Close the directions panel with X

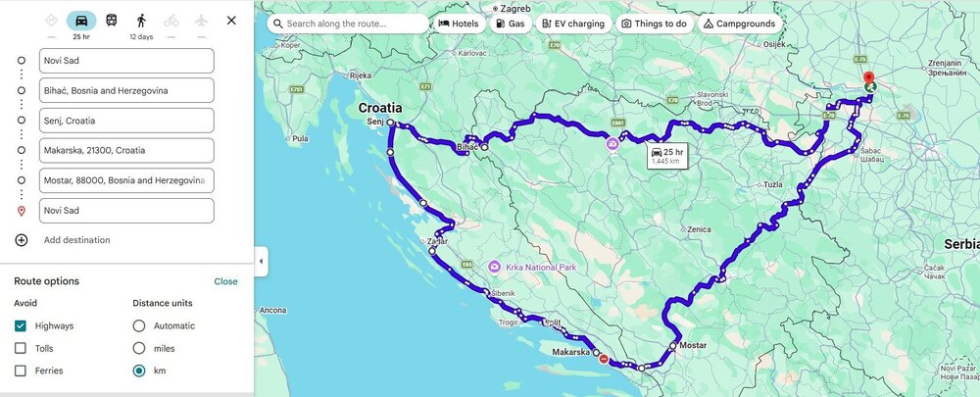point(231,21)
